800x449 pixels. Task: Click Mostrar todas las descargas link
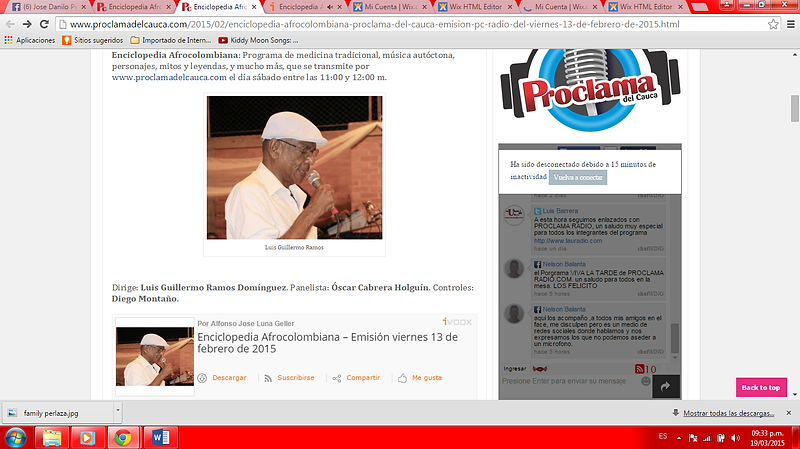[x=729, y=413]
